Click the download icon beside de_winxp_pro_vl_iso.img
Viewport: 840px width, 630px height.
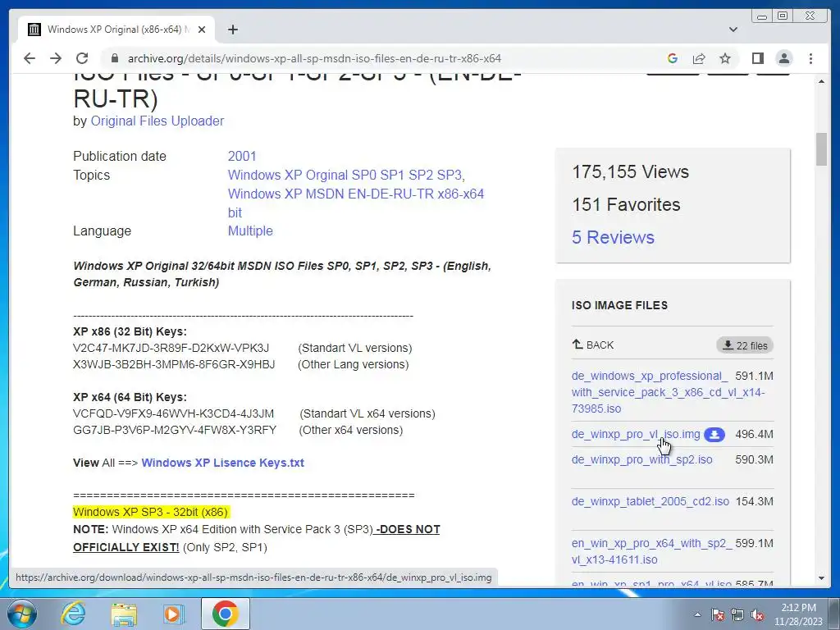714,435
